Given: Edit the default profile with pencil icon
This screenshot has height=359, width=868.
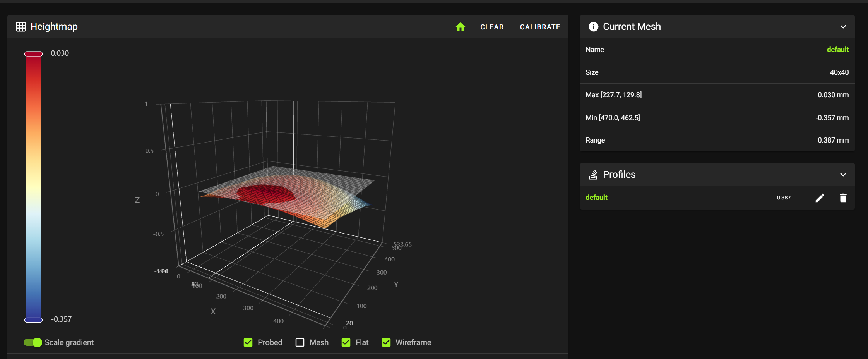Looking at the screenshot, I should click(x=820, y=198).
